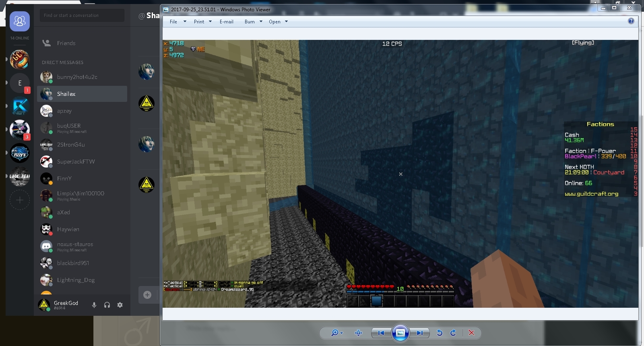Viewport: 644px width, 346px height.
Task: Click the Photo Viewer title bar text
Action: click(221, 10)
